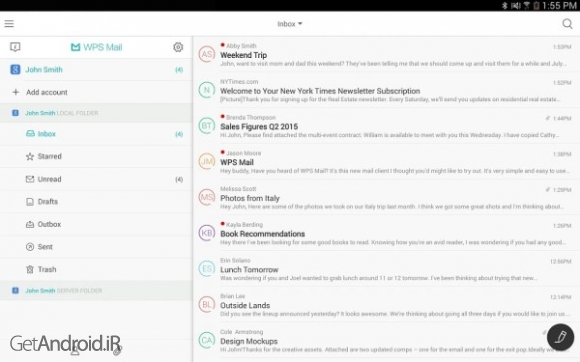Screen dimensions: 580x362
Task: Open the hamburger menu icon
Action: pyautogui.click(x=9, y=24)
